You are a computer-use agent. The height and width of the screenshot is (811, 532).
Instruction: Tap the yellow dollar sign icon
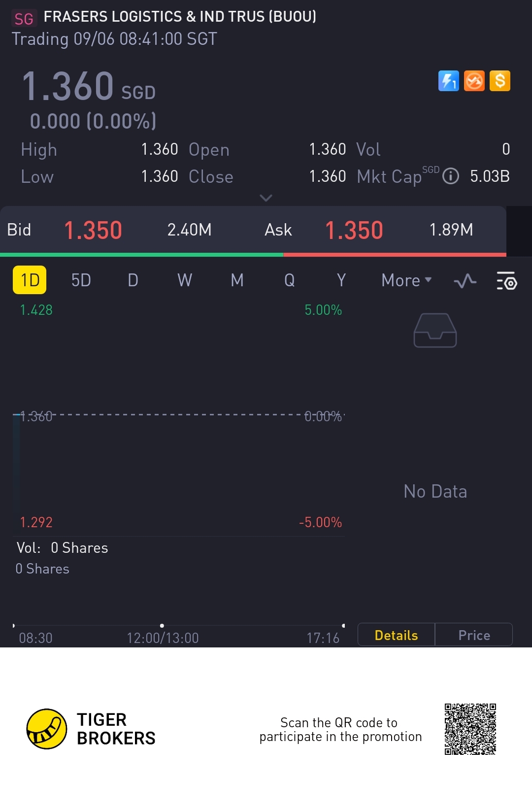pos(500,81)
